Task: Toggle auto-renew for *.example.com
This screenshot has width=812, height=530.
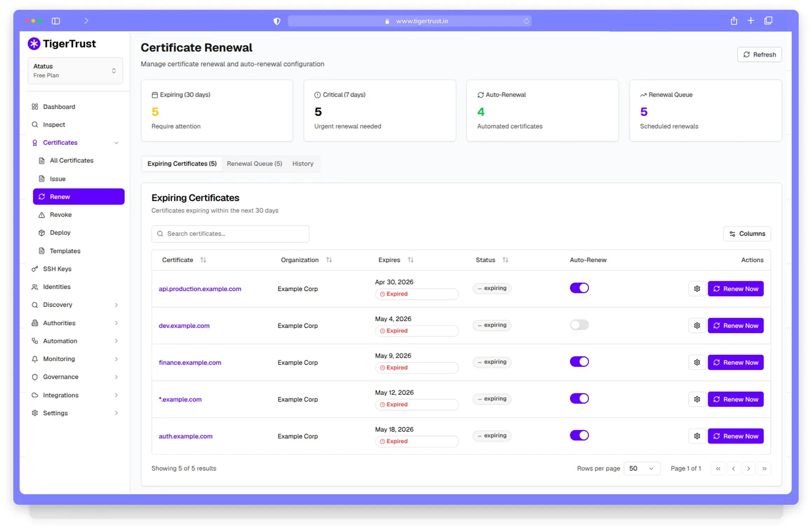Action: point(579,398)
